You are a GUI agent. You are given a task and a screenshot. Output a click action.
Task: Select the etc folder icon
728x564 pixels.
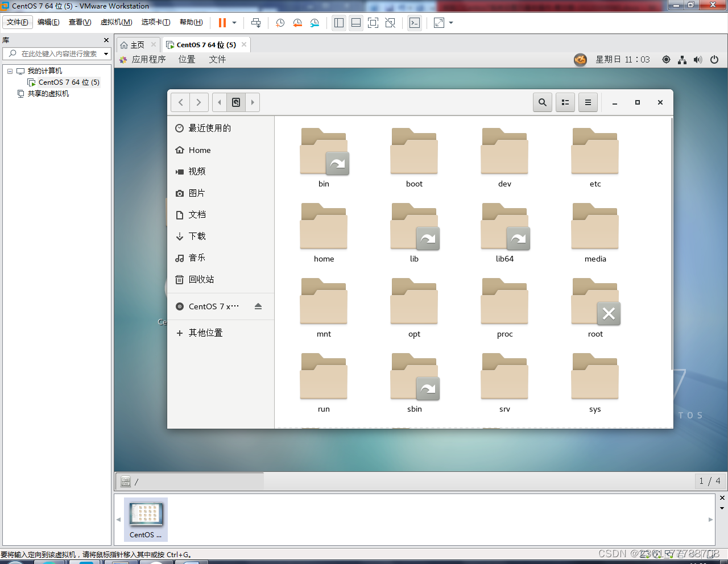[x=595, y=151]
